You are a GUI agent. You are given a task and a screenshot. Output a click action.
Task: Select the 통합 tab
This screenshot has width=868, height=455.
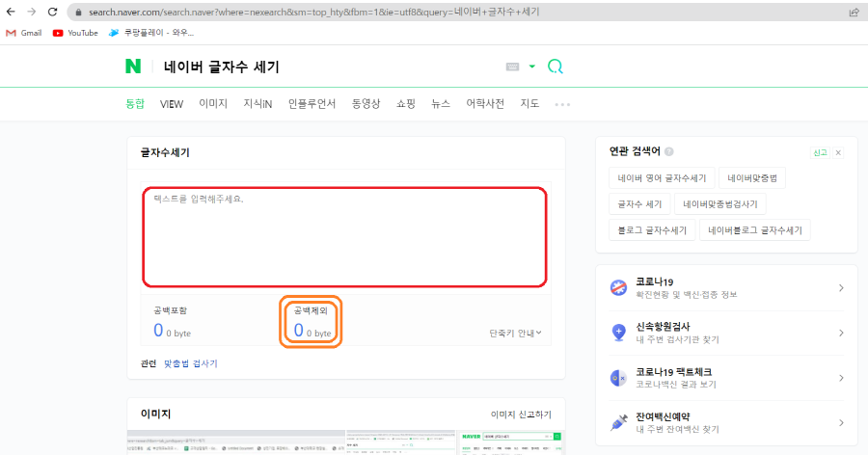pyautogui.click(x=135, y=103)
